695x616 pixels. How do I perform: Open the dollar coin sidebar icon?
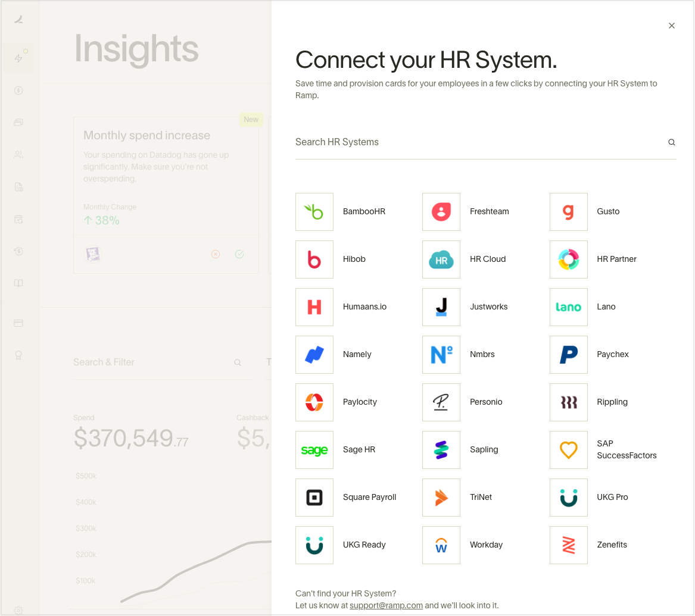coord(18,91)
